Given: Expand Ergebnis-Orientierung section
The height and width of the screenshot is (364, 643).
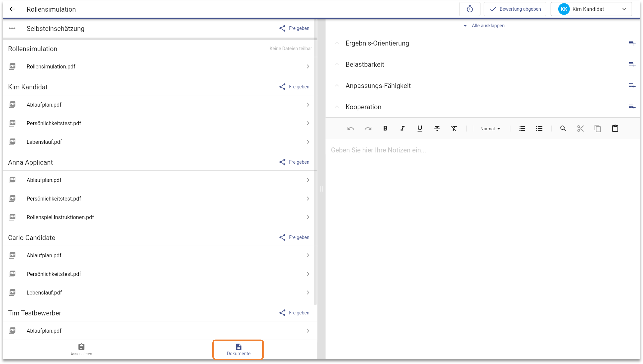Looking at the screenshot, I should tap(337, 43).
